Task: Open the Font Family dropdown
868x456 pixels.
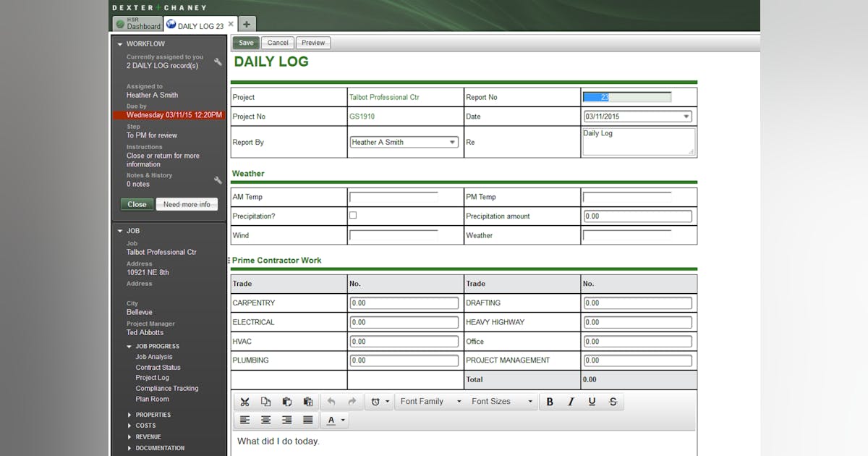Action: pos(430,401)
